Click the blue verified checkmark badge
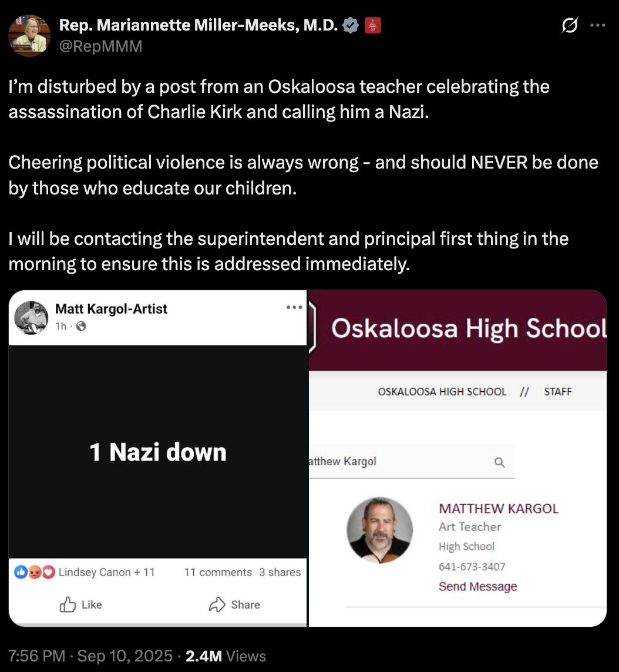The width and height of the screenshot is (619, 672). point(351,25)
